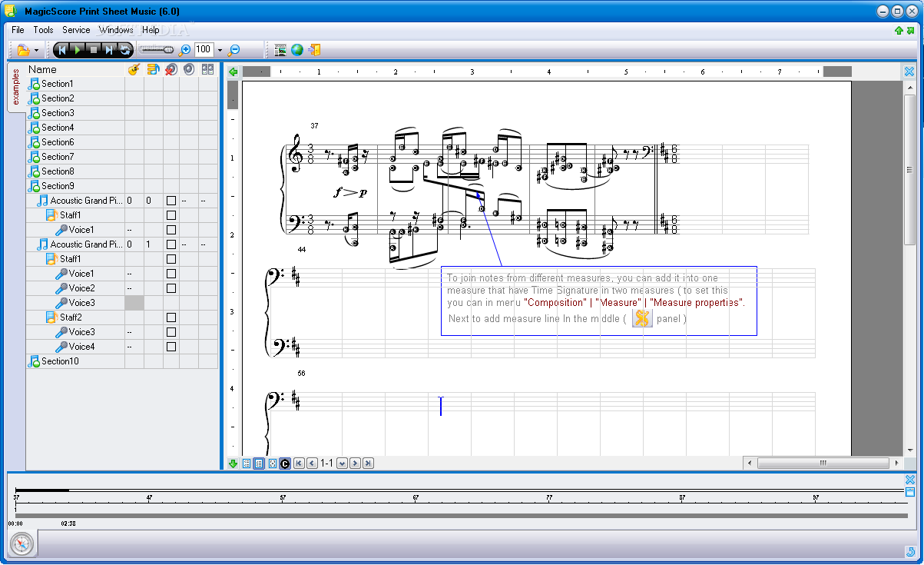Viewport: 924px width, 565px height.
Task: Open the File menu
Action: click(x=18, y=30)
